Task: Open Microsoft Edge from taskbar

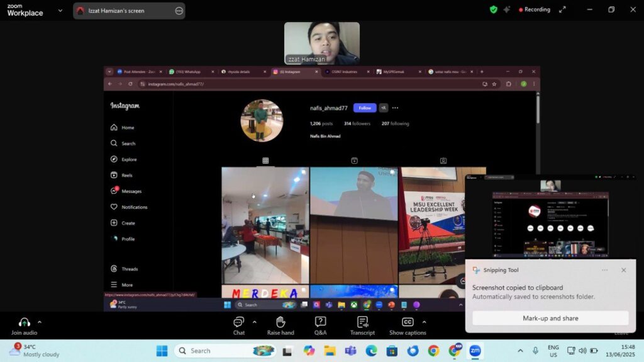Action: tap(371, 351)
